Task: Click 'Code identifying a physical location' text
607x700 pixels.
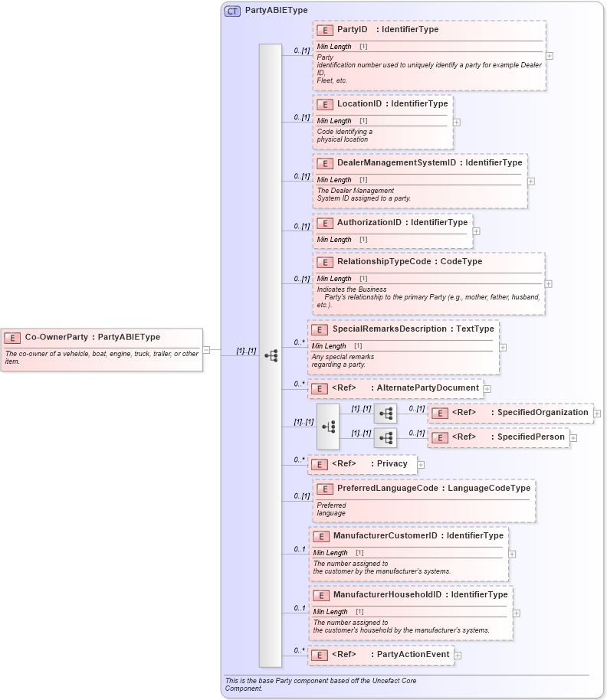Action: tap(344, 136)
